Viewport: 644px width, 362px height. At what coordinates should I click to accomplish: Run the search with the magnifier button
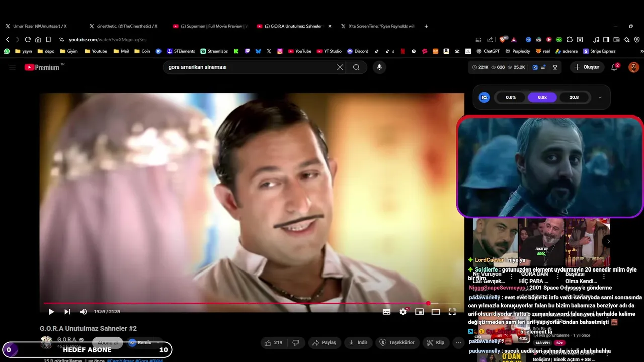(356, 67)
